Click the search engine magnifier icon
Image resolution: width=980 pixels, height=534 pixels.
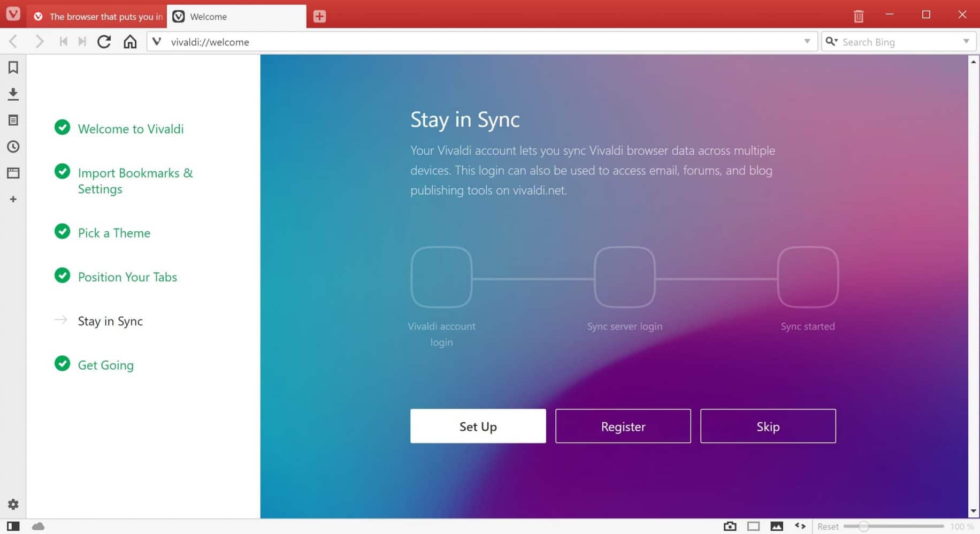[x=831, y=41]
